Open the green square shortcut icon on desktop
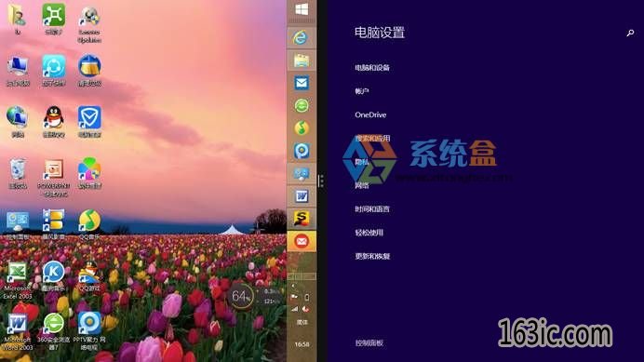Screen dimensions: 644x362 tap(54, 19)
